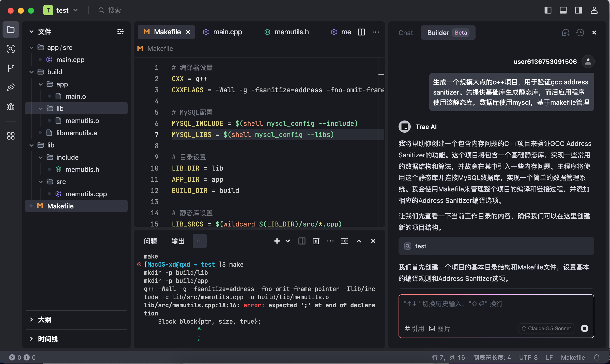The width and height of the screenshot is (610, 364).
Task: Open the file panel filter settings icon
Action: [120, 32]
